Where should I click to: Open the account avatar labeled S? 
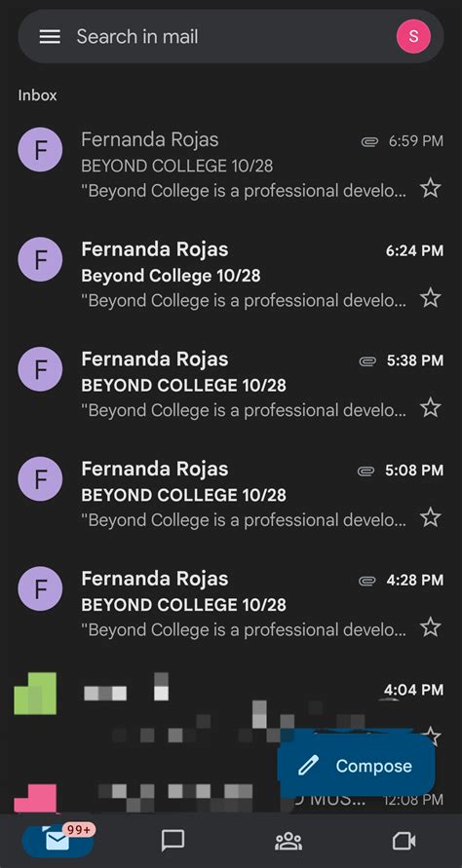click(x=413, y=37)
